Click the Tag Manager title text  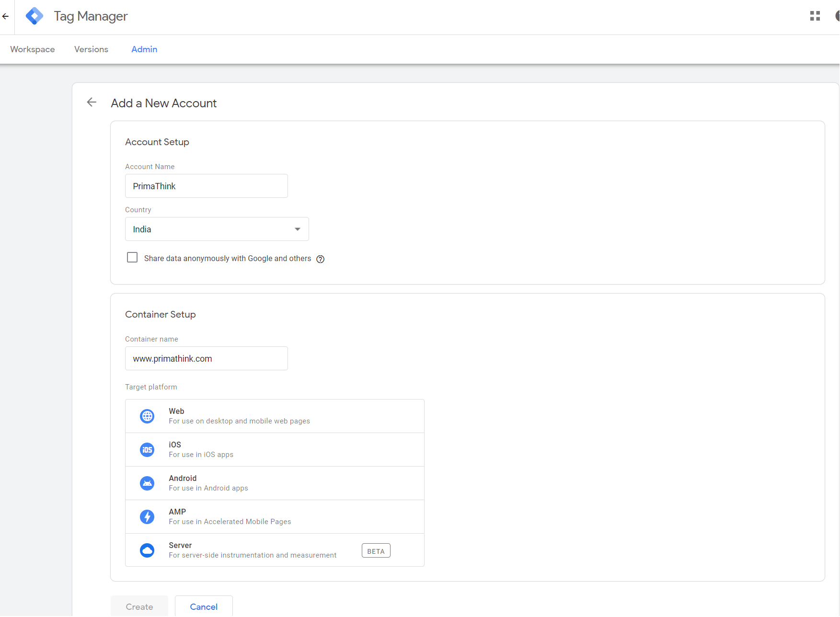coord(91,16)
